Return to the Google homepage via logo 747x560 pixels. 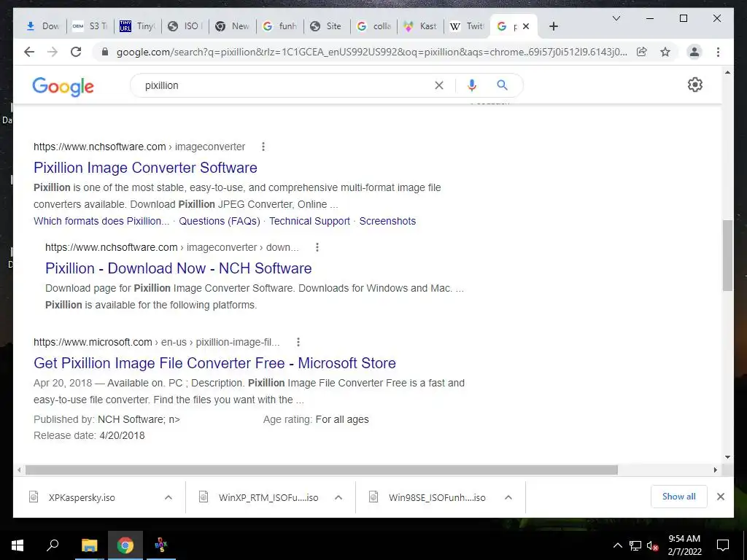click(x=63, y=87)
